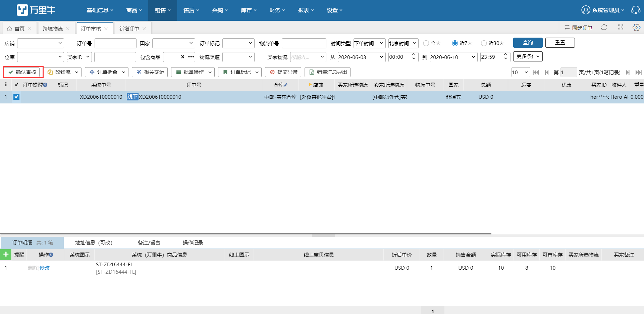The width and height of the screenshot is (644, 314).
Task: Open the 改物流 dropdown button
Action: coord(62,72)
